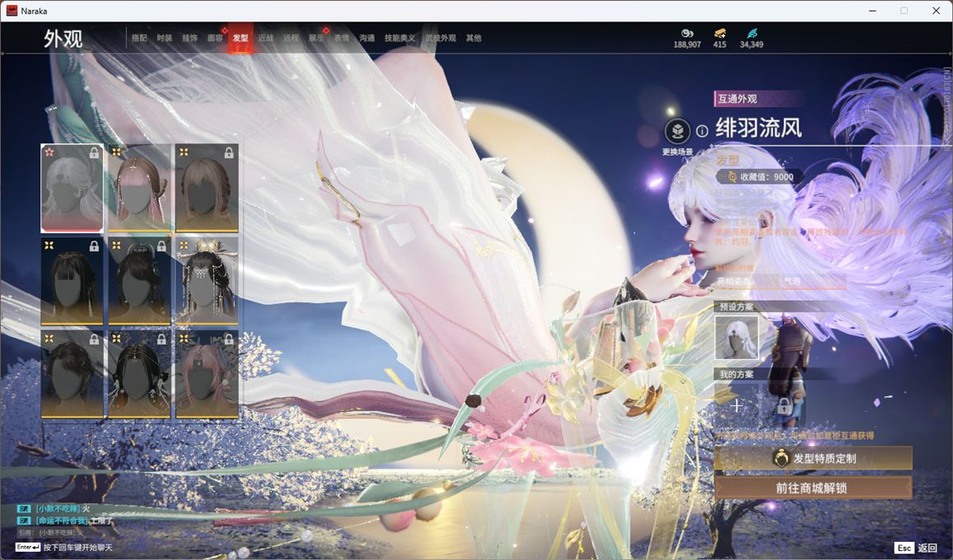Select the locked short dark hairstyle, bottom row

(x=72, y=374)
